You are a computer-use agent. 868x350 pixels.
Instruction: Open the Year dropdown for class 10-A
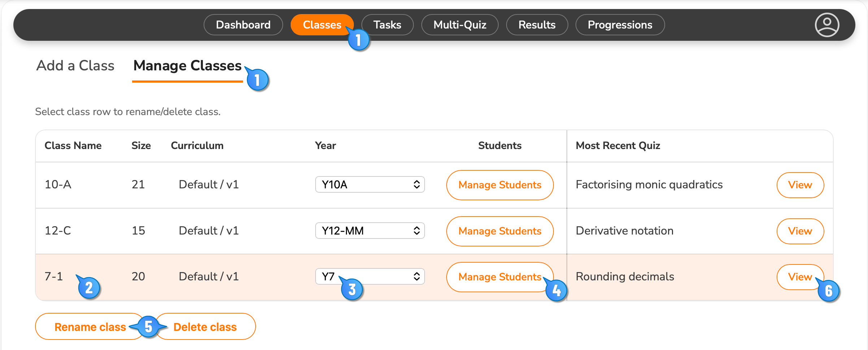click(x=370, y=184)
